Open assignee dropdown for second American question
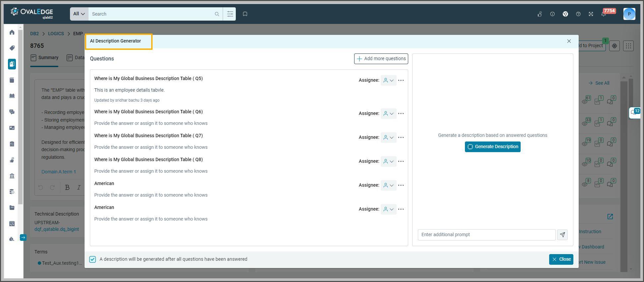 (x=388, y=209)
